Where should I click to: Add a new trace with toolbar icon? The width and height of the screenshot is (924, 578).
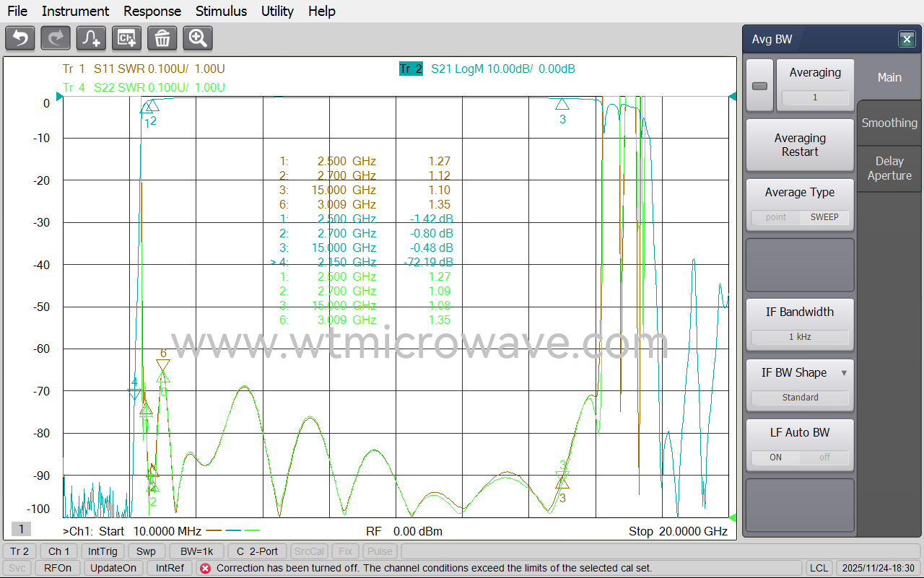[91, 38]
